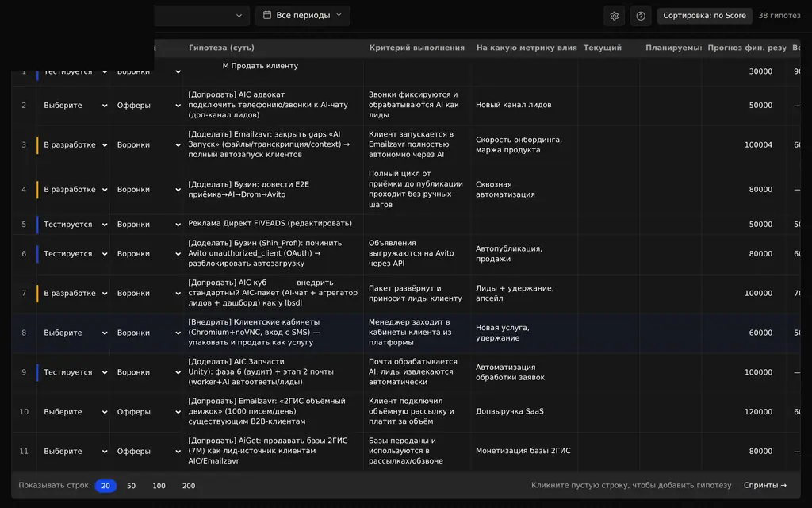
Task: Set rows per page to 200
Action: pyautogui.click(x=189, y=486)
